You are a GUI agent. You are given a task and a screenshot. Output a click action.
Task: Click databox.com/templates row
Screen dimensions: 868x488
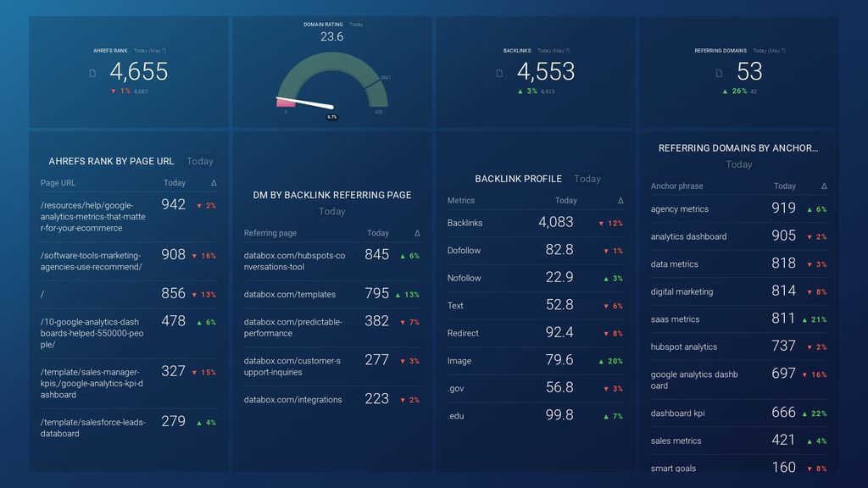(332, 294)
